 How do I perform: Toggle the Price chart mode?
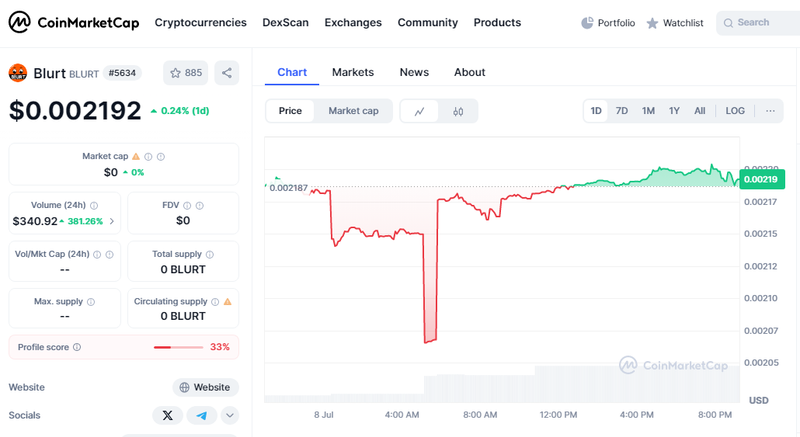(x=290, y=111)
